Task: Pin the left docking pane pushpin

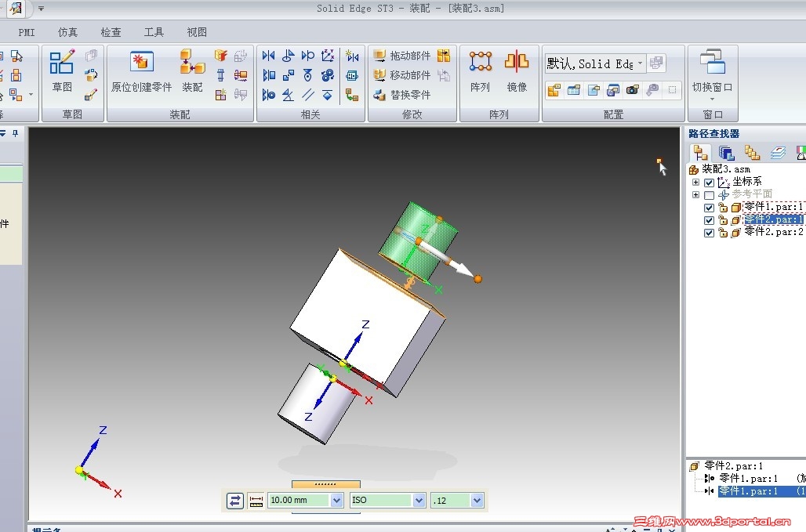Action: click(x=16, y=133)
